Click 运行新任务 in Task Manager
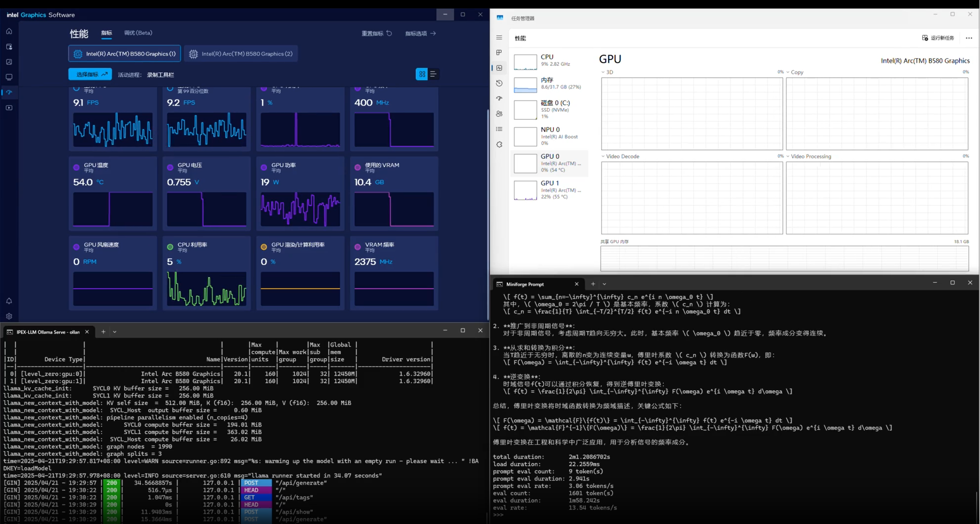Viewport: 980px width, 524px height. coord(938,38)
